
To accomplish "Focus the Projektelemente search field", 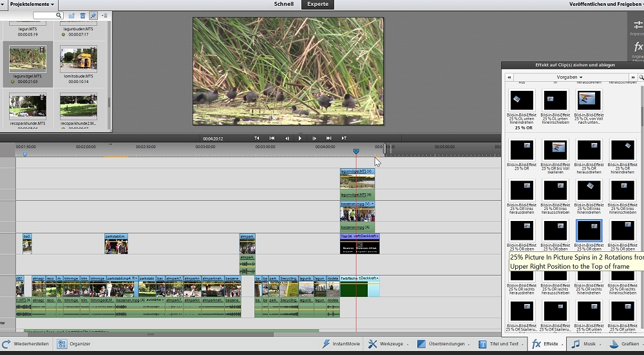I will pos(48,15).
